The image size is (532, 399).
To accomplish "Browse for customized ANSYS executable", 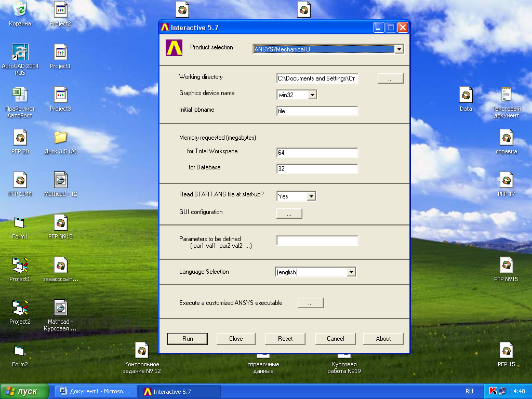I will (311, 303).
